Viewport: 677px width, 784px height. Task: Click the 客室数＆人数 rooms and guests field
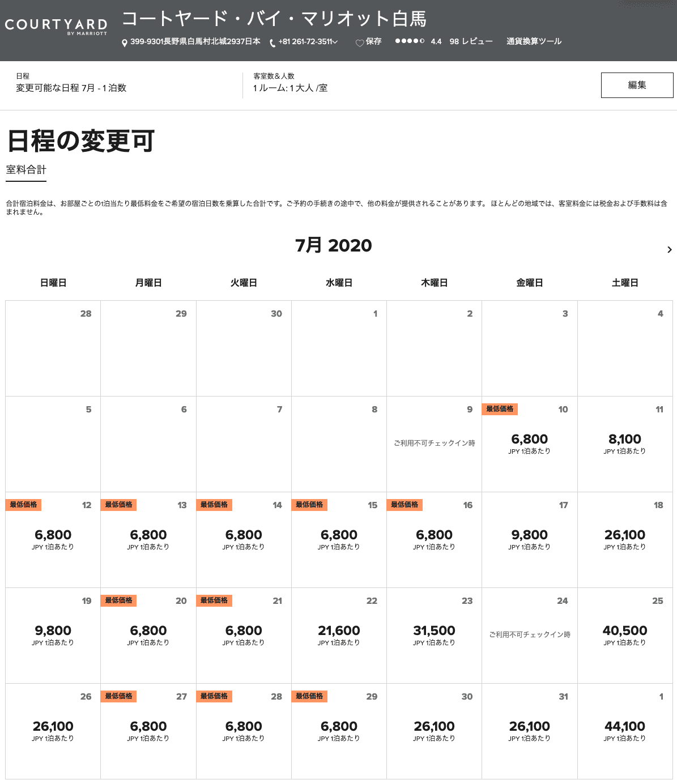(290, 83)
